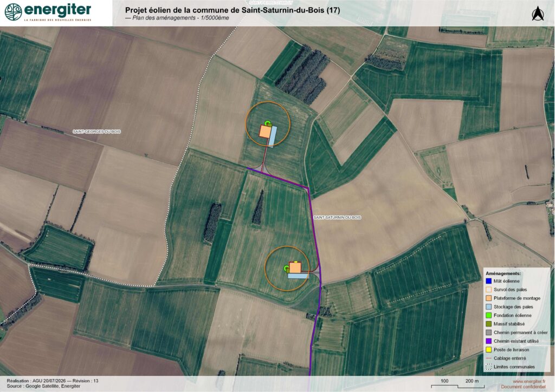The height and width of the screenshot is (392, 555).
Task: Click the orange assembly platform of the northern turbine
Action: tap(264, 132)
